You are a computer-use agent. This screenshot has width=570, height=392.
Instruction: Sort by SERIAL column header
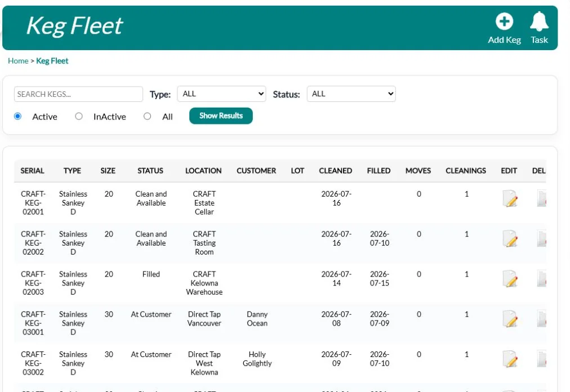pyautogui.click(x=32, y=171)
